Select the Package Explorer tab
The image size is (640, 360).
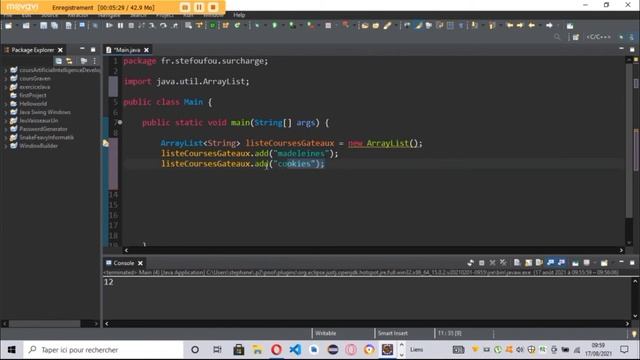pyautogui.click(x=32, y=50)
